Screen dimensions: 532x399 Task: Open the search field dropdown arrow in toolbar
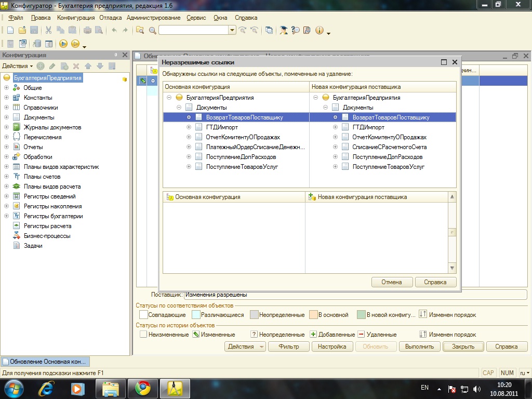[232, 30]
